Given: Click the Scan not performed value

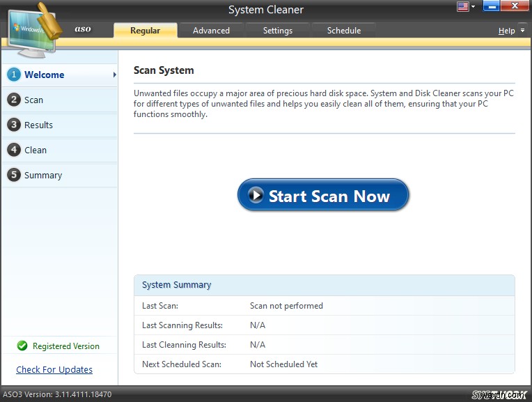Looking at the screenshot, I should pos(286,306).
